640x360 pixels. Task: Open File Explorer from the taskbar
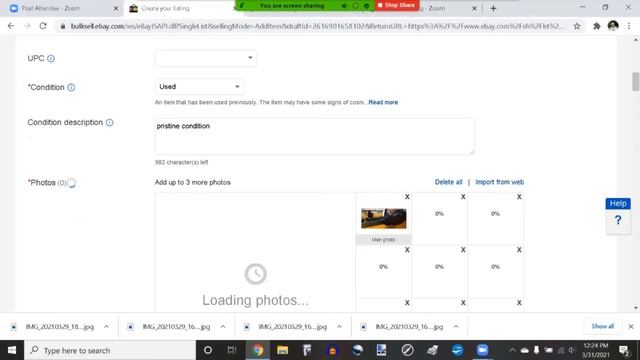pos(282,350)
